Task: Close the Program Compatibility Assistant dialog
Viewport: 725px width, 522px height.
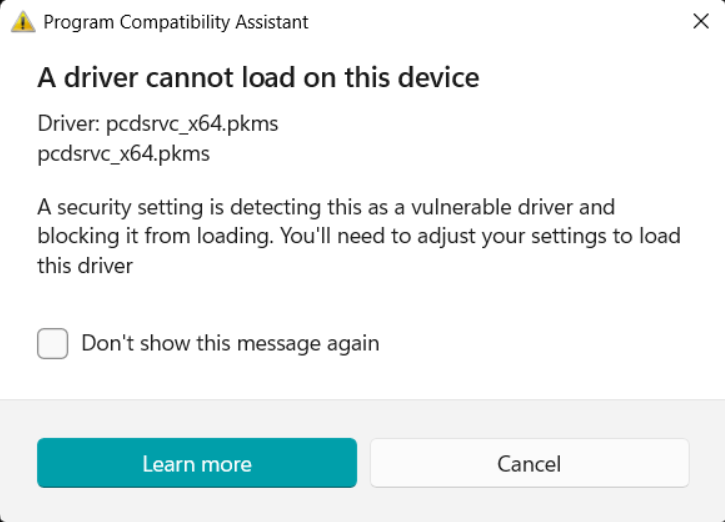Action: pos(701,21)
